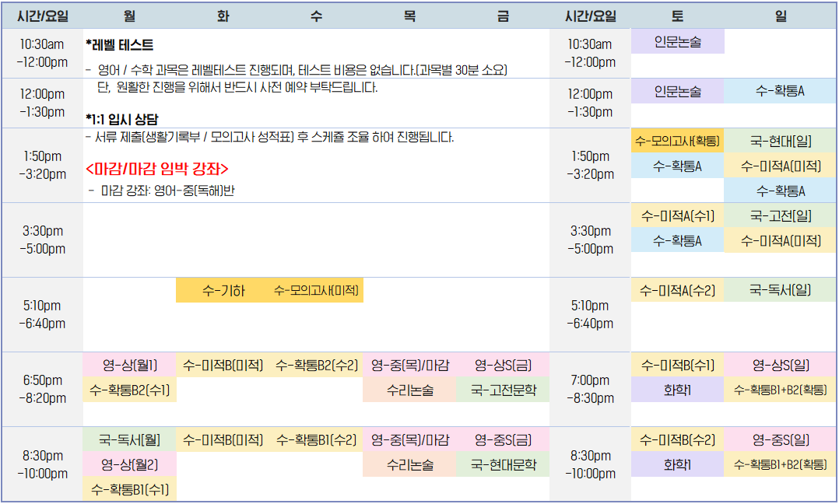Open the 국-고전문학 Friday class
The width and height of the screenshot is (839, 504).
pos(503,390)
